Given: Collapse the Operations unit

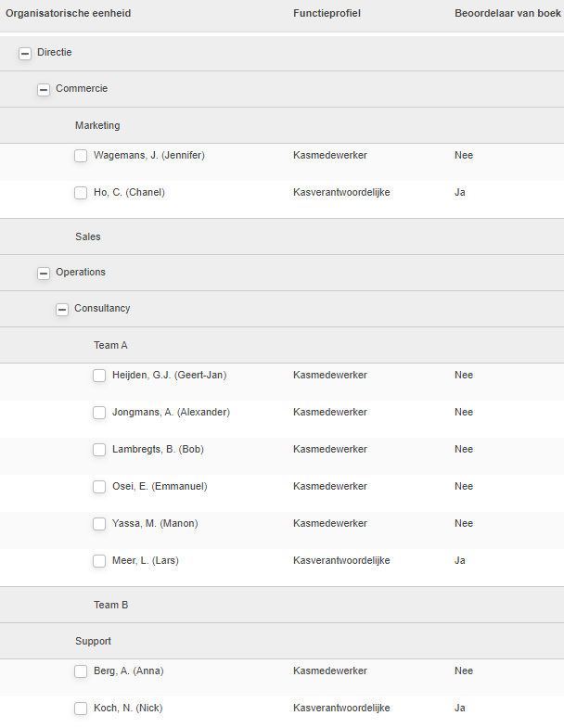Looking at the screenshot, I should point(44,274).
